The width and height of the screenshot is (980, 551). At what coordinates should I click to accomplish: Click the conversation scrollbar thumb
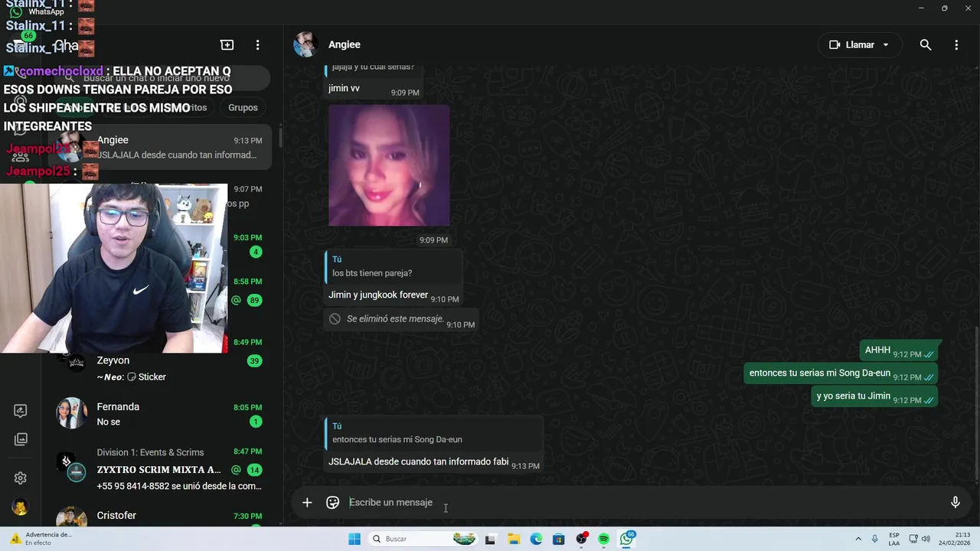click(x=976, y=404)
